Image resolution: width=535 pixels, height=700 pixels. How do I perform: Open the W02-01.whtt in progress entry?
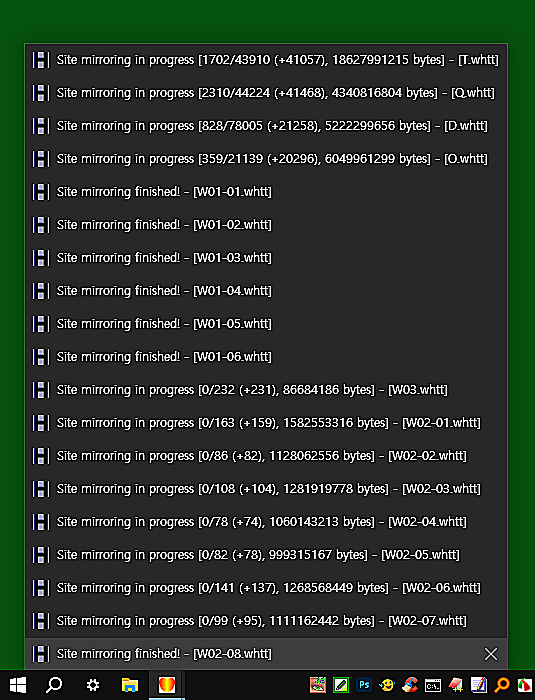266,423
